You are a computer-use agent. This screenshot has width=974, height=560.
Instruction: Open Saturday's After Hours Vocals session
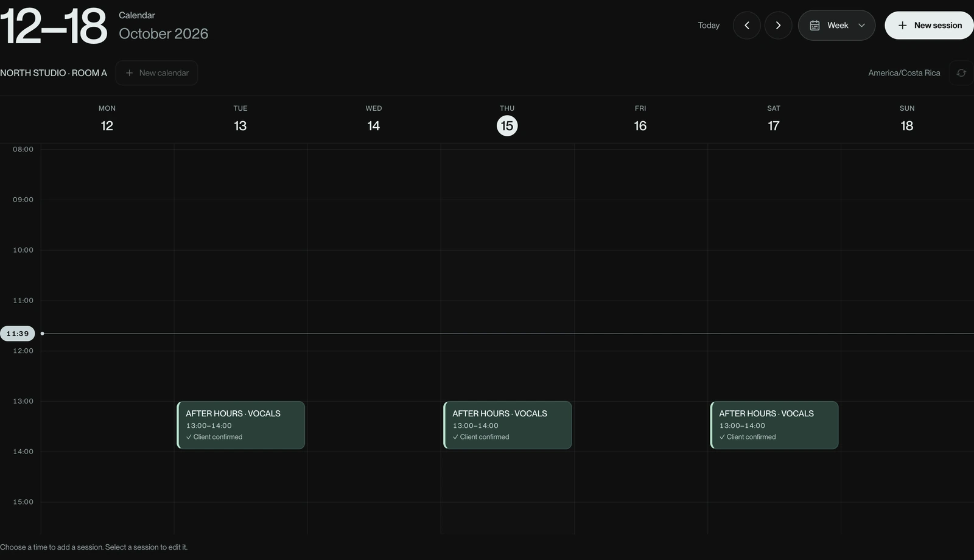[774, 425]
